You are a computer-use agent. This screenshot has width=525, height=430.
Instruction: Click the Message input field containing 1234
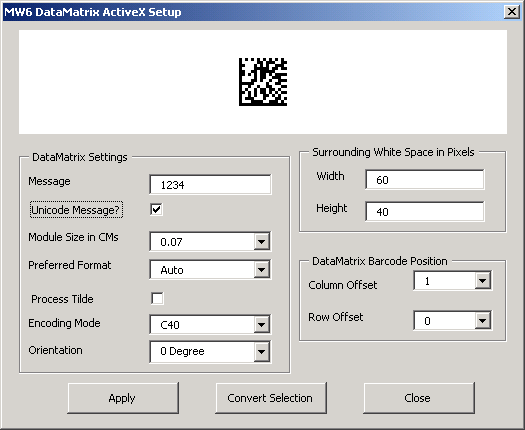click(210, 184)
